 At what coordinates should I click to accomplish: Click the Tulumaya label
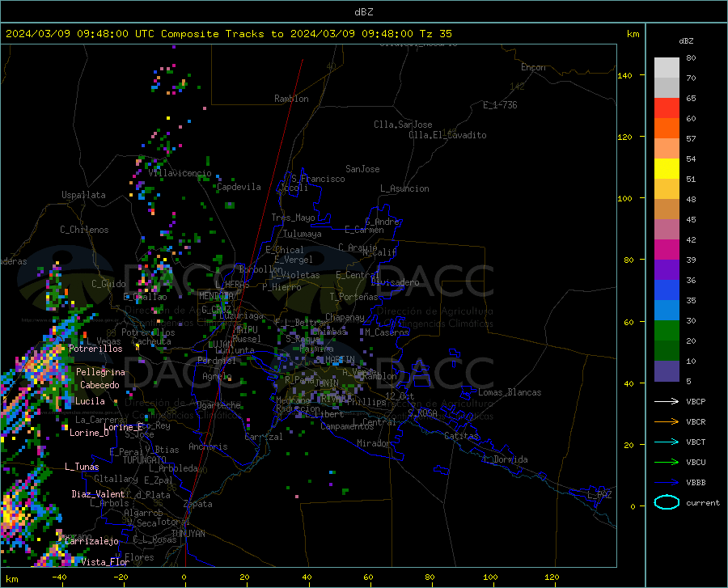[x=303, y=234]
